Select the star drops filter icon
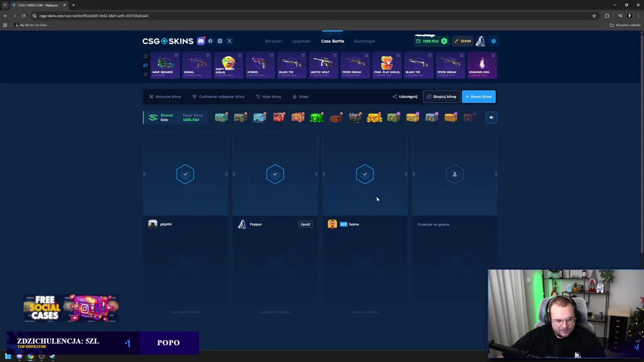644x362 pixels. pyautogui.click(x=145, y=74)
